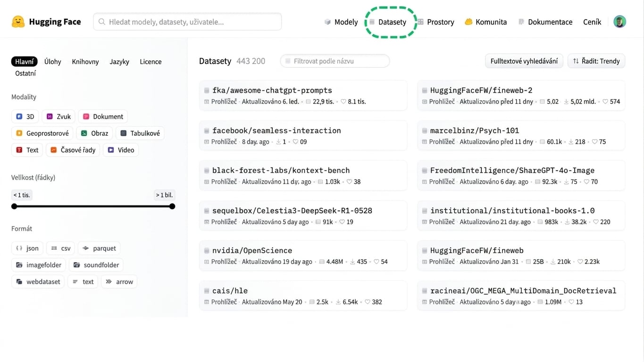Filter by 3D modality
644x362 pixels.
coord(25,116)
